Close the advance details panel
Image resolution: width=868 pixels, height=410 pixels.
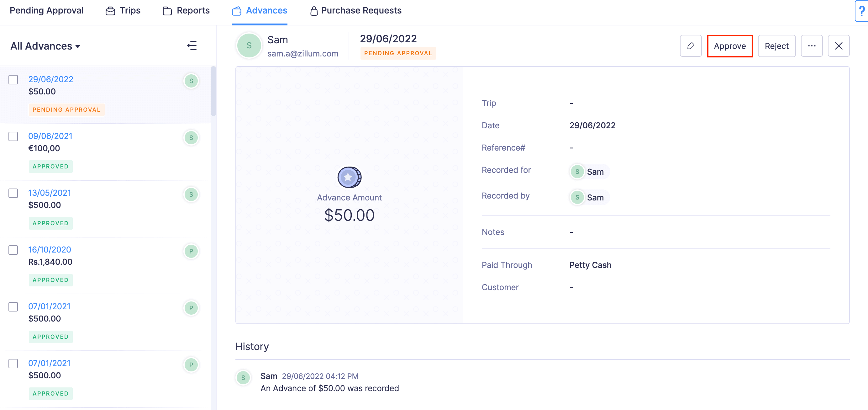click(838, 46)
